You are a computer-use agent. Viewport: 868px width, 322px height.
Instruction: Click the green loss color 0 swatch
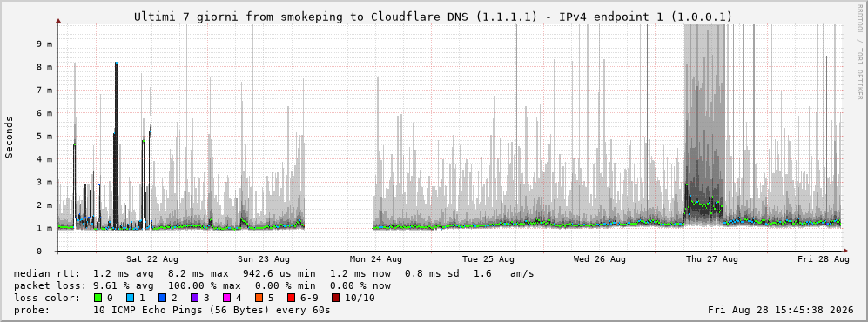tap(98, 299)
